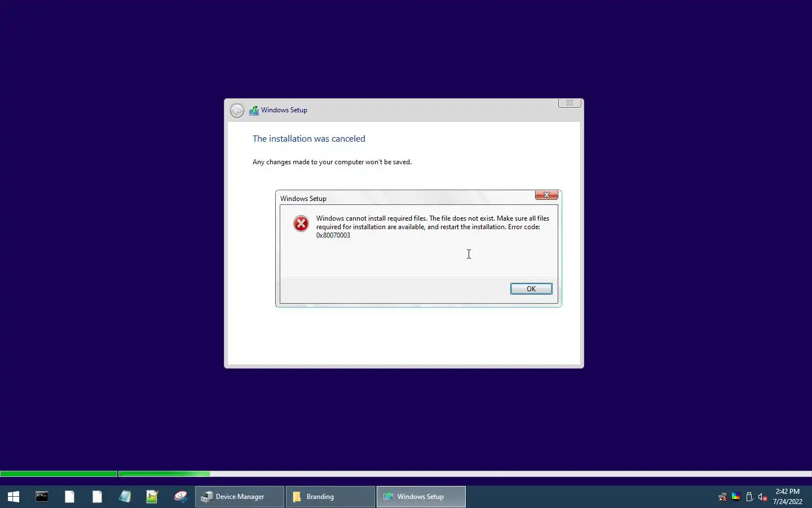Click the Windows Setup title icon
Viewport: 812px width, 508px height.
coord(254,111)
